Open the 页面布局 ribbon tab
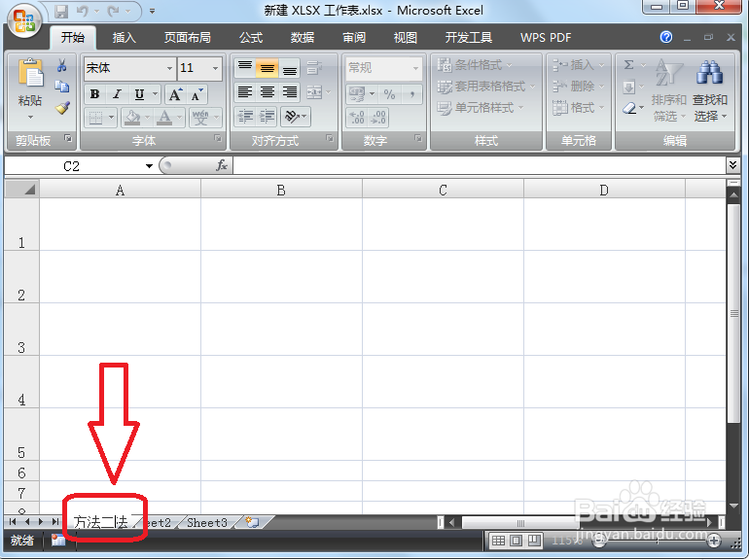The width and height of the screenshot is (749, 560). (x=187, y=37)
